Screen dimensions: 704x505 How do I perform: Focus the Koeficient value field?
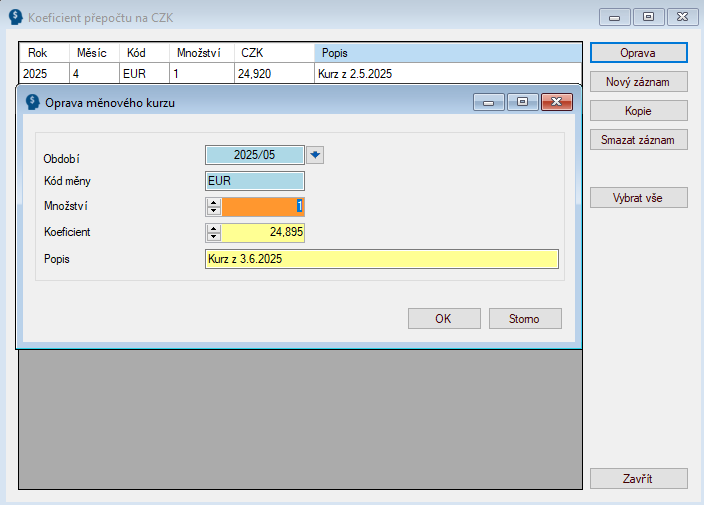(x=262, y=233)
